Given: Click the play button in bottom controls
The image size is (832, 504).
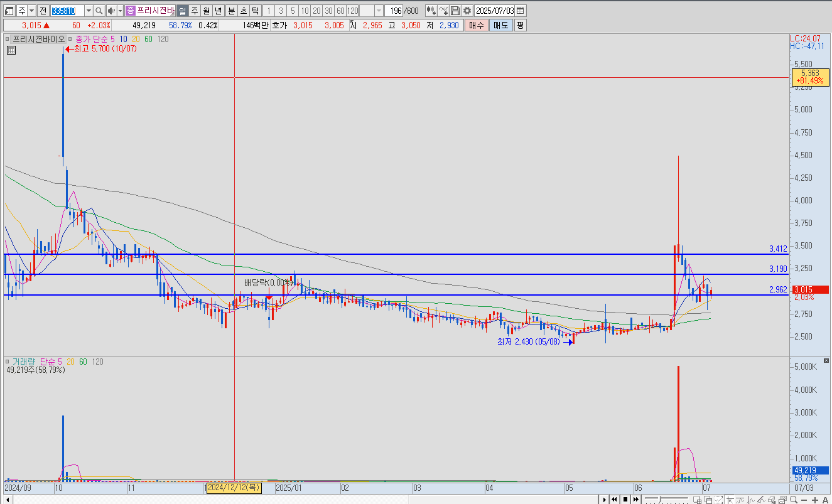Looking at the screenshot, I should click(x=605, y=499).
